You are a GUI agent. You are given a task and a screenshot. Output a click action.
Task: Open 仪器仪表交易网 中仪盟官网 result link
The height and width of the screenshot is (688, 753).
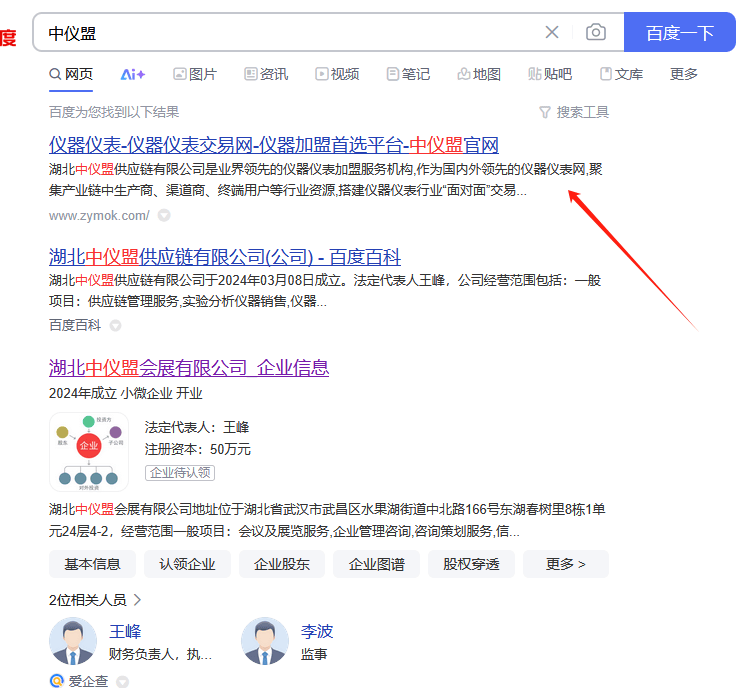click(x=273, y=144)
